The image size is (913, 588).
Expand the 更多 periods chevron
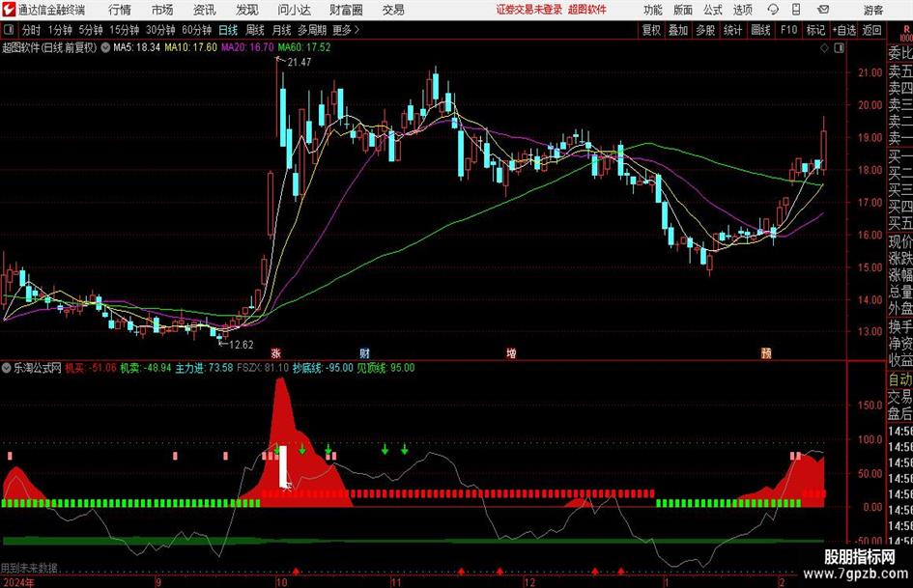[357, 30]
